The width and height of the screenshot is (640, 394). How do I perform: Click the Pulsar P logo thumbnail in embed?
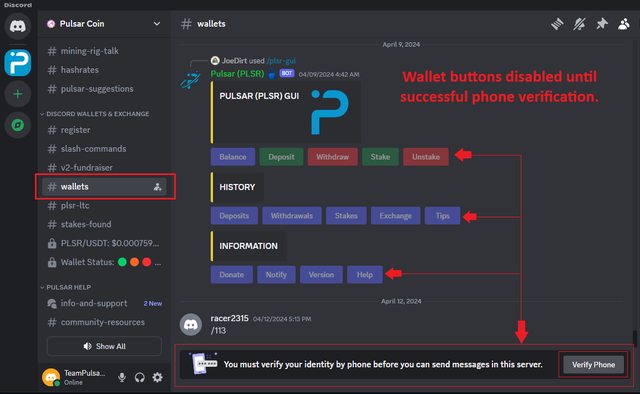[330, 112]
